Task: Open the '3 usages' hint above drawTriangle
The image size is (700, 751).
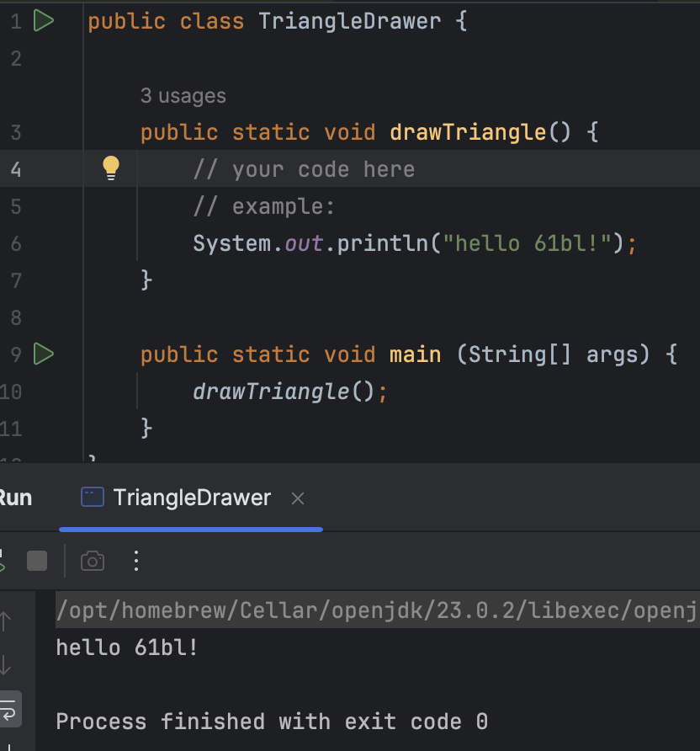Action: click(x=183, y=95)
